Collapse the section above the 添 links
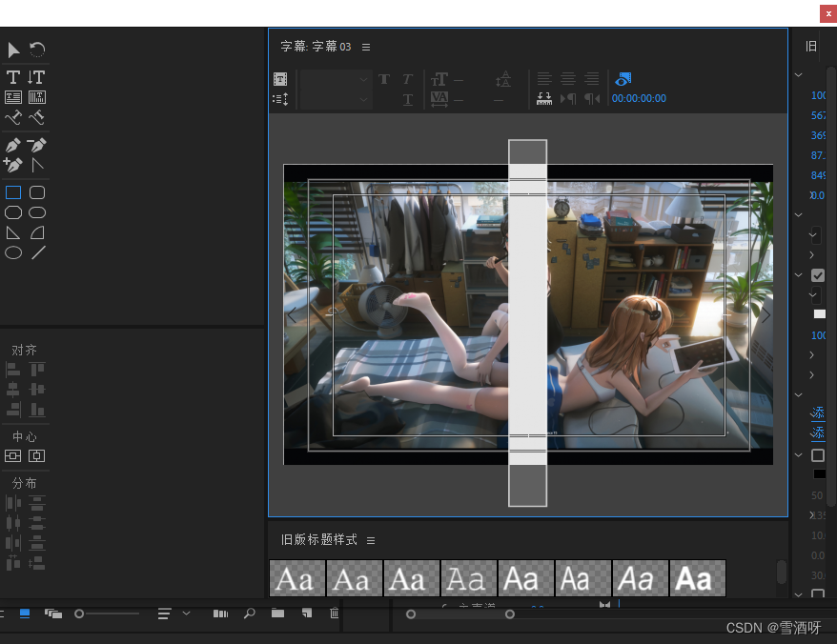The image size is (837, 644). (x=799, y=394)
